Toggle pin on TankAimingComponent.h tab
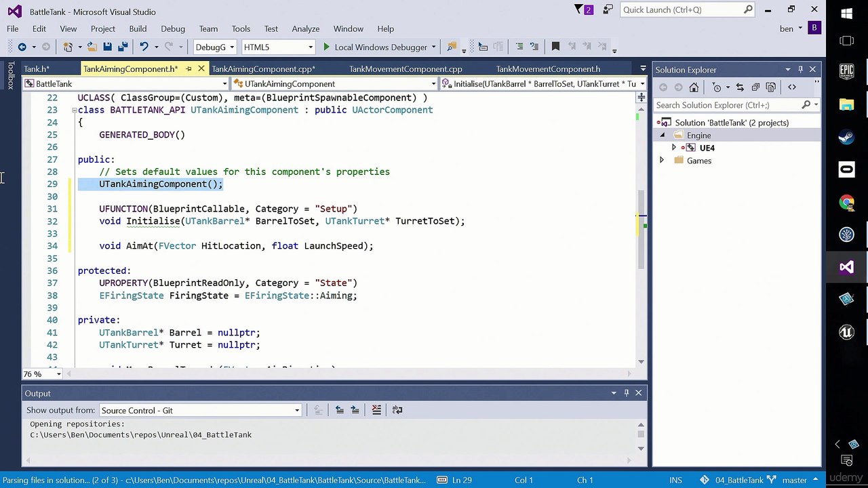 pyautogui.click(x=189, y=68)
